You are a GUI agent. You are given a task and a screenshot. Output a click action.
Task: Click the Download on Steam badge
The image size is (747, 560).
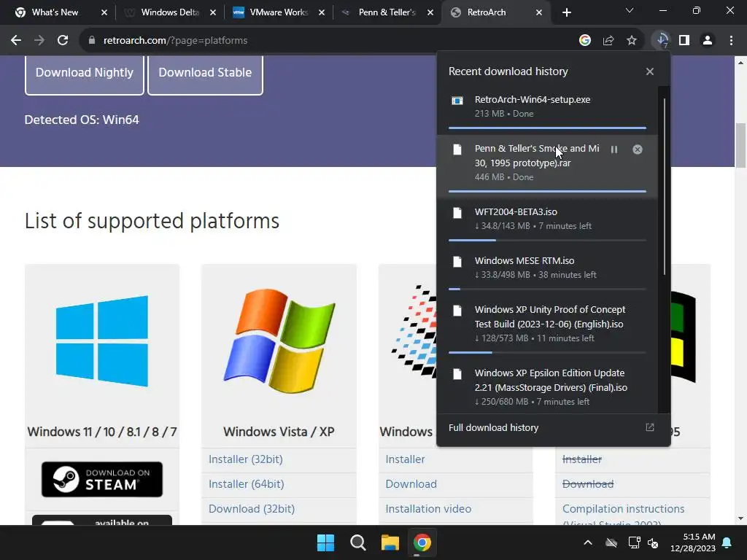coord(102,479)
